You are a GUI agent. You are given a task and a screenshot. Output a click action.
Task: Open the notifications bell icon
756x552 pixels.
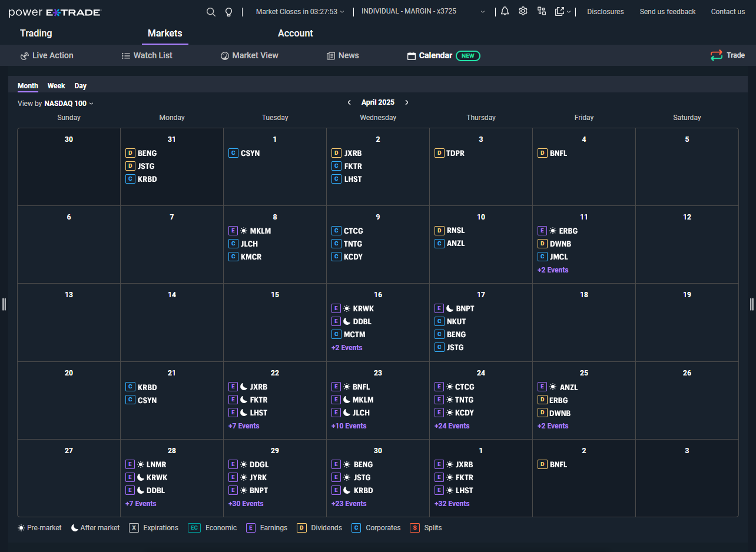[505, 11]
